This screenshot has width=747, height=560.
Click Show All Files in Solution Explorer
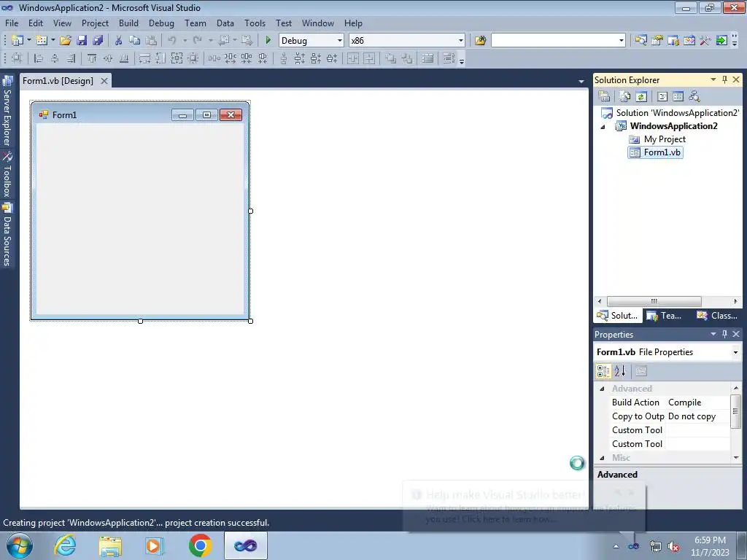tap(625, 97)
